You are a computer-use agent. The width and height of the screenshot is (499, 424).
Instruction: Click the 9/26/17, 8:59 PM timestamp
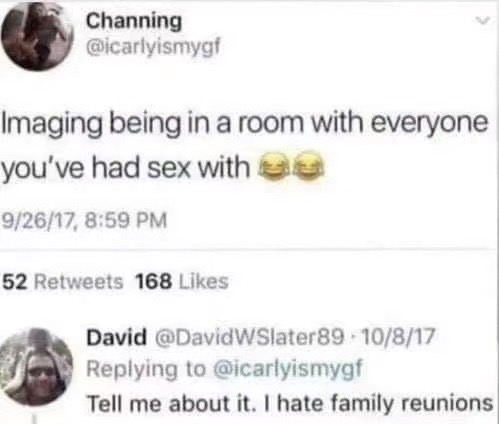click(x=84, y=222)
